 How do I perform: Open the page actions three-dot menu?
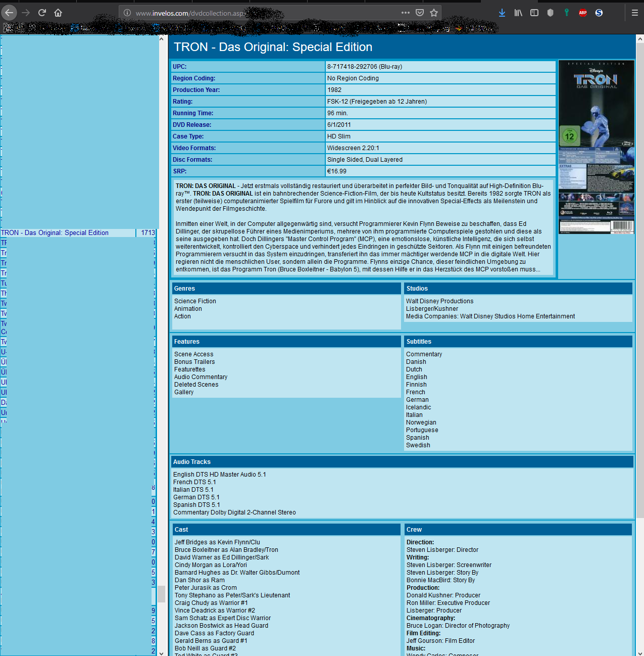pyautogui.click(x=406, y=13)
